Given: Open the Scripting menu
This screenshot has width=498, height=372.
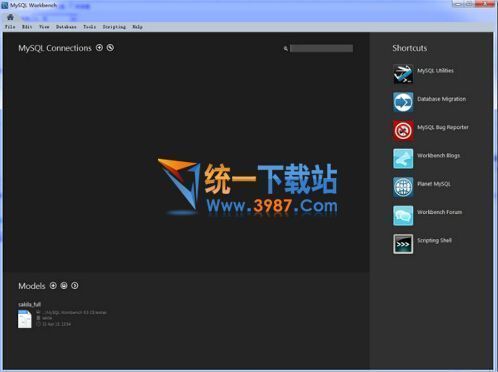Looking at the screenshot, I should coord(114,27).
